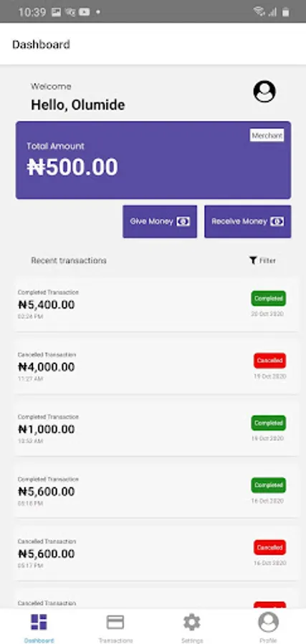Viewport: 306px width, 644px height.
Task: Open the ₦1,000.00 completed transaction
Action: point(156,429)
